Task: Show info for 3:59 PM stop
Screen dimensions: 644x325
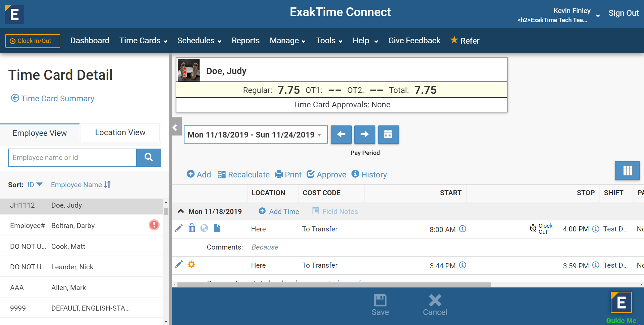Action: [596, 265]
